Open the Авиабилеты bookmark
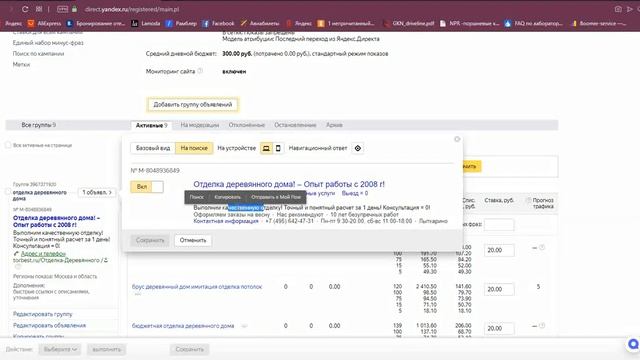This screenshot has height=360, width=640. pyautogui.click(x=260, y=24)
